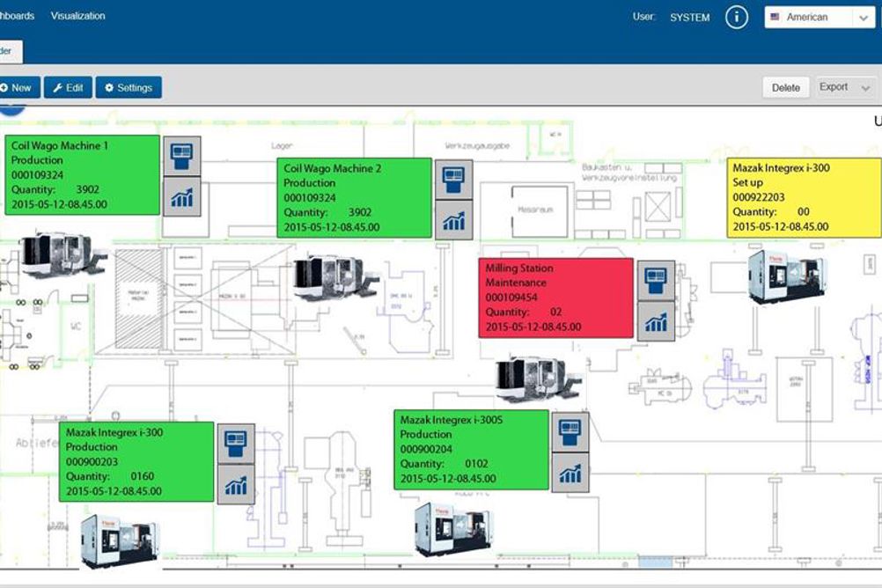This screenshot has width=882, height=588.
Task: Click quantity value 00 on yellow card
Action: [x=804, y=211]
